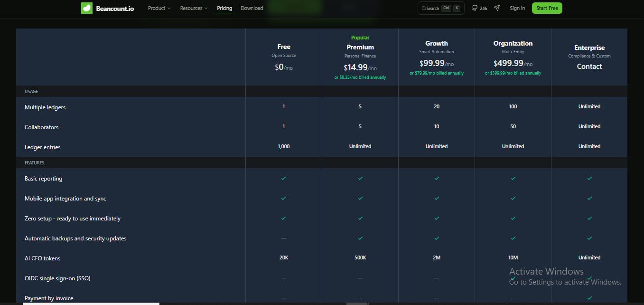This screenshot has width=644, height=305.
Task: Click the FEATURES section header
Action: (x=35, y=162)
